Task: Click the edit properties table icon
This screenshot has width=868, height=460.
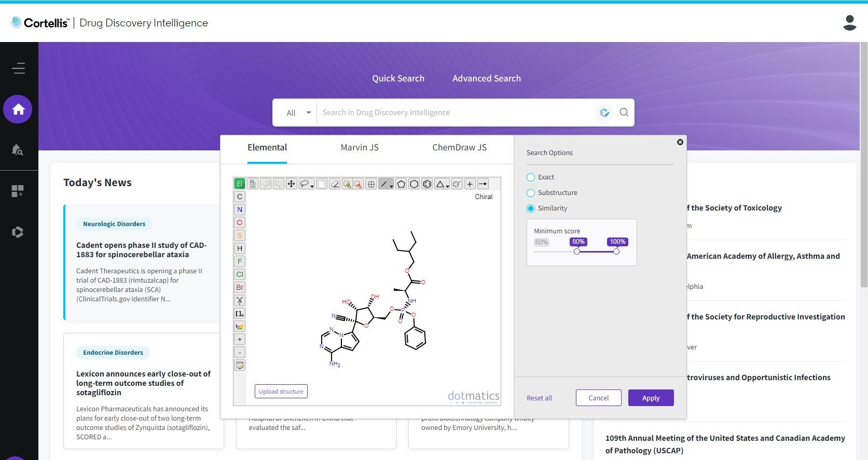Action: click(x=240, y=365)
